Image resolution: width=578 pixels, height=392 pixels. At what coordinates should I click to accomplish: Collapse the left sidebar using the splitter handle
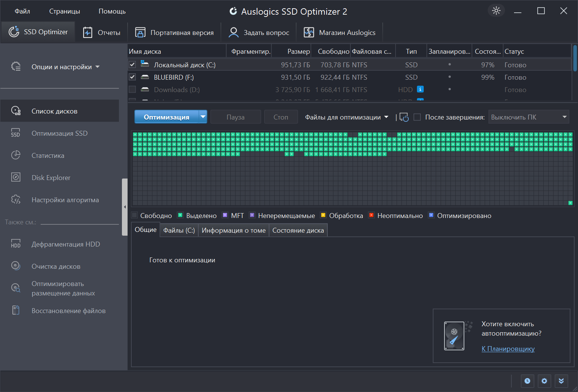[125, 207]
